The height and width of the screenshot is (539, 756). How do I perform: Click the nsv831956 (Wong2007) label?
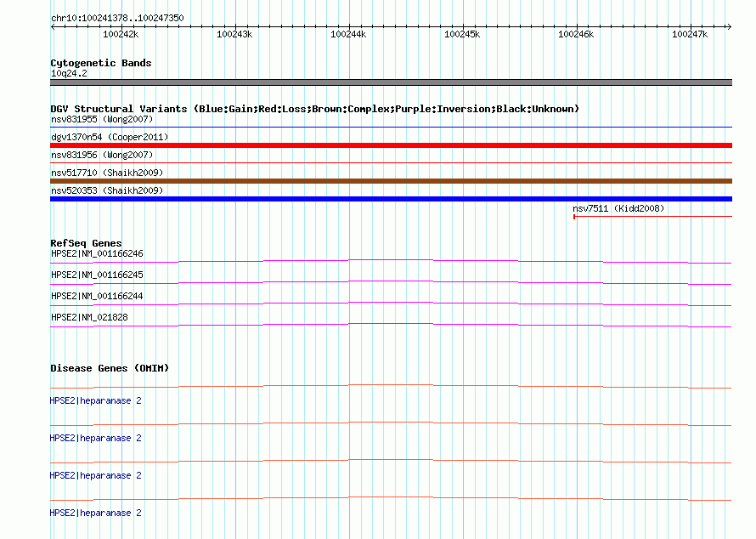102,155
